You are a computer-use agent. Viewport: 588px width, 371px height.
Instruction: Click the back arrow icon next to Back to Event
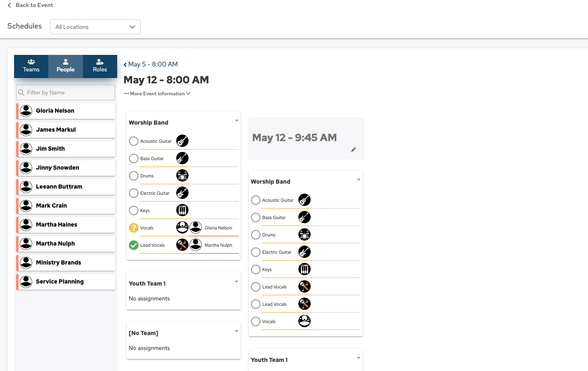pos(9,5)
